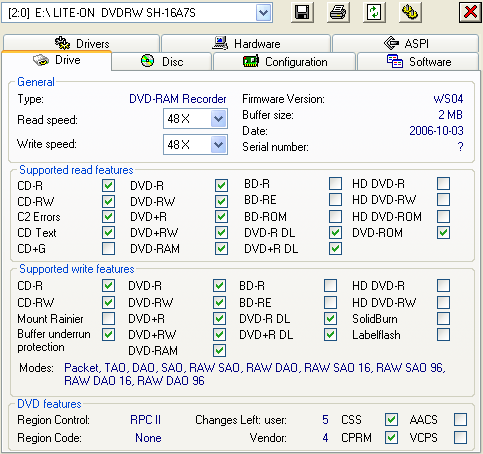Toggle the CPRM checkbox
This screenshot has width=483, height=454.
click(x=391, y=438)
